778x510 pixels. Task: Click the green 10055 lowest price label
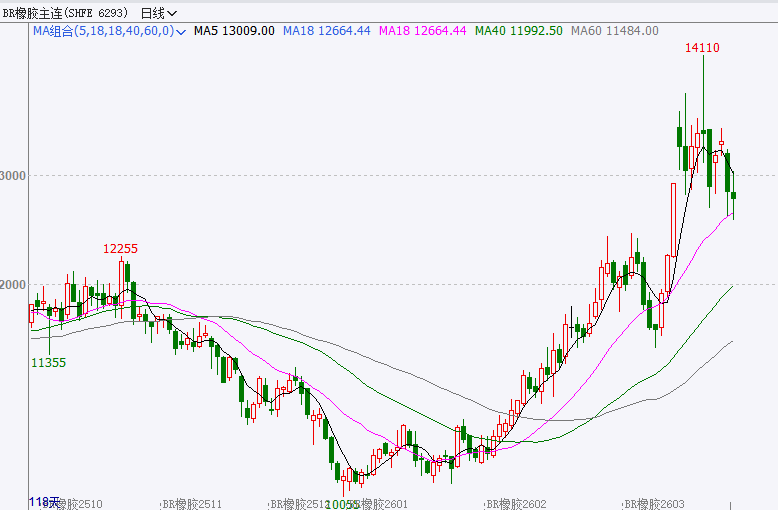(342, 503)
